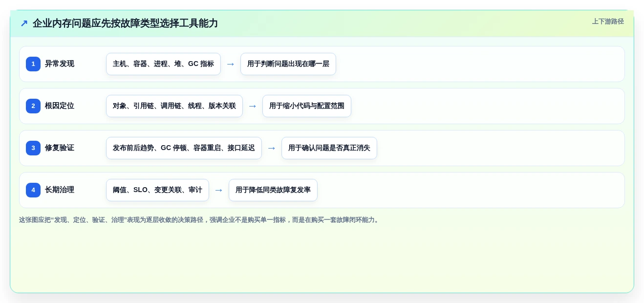This screenshot has width=644, height=303.
Task: Click the 用于确认问题是否真正消失 chip
Action: pyautogui.click(x=329, y=148)
